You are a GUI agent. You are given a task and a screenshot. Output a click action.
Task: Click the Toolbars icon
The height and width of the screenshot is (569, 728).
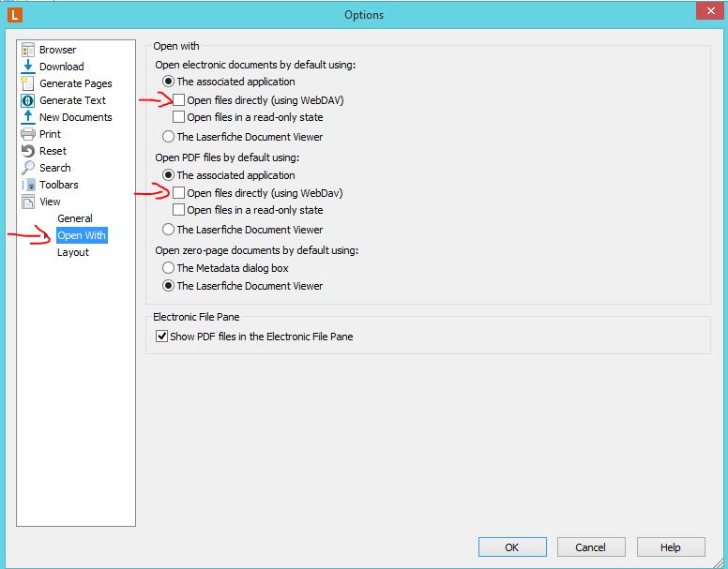pos(28,185)
